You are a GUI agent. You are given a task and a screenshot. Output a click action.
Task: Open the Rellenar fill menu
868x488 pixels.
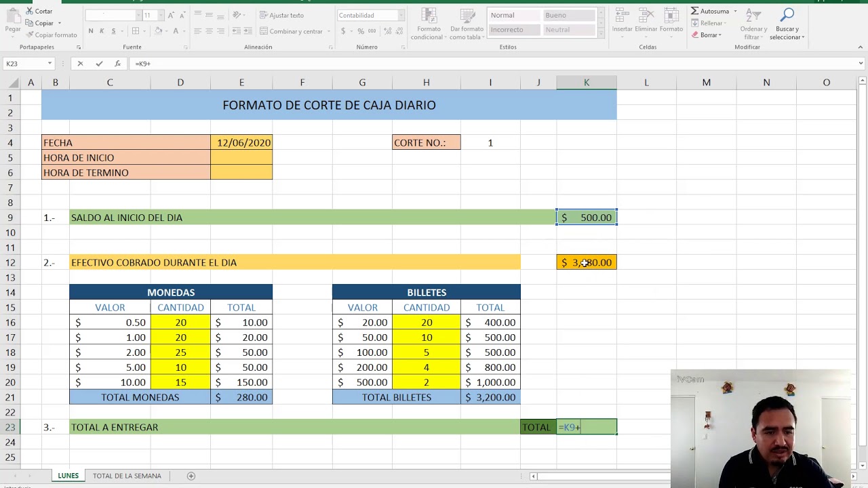tap(709, 23)
